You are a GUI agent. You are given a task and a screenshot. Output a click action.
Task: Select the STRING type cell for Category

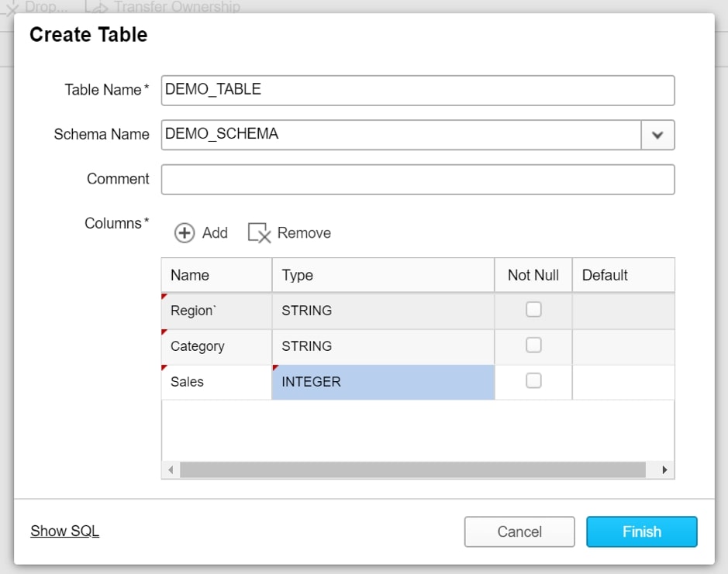[383, 346]
